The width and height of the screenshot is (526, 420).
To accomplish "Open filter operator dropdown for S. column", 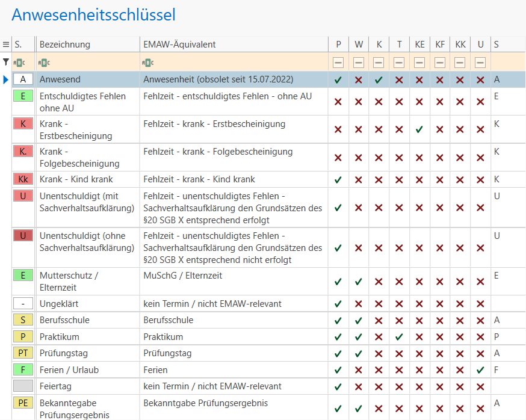I will (x=19, y=63).
